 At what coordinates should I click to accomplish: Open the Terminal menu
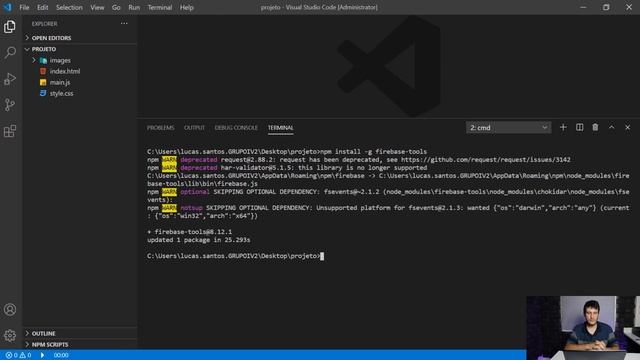pyautogui.click(x=160, y=7)
